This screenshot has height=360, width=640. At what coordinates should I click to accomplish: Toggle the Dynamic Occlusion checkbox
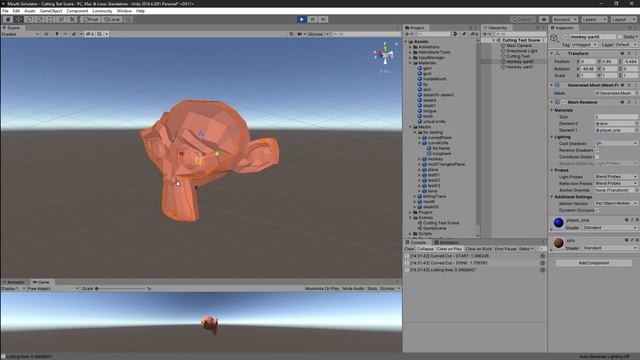click(597, 210)
